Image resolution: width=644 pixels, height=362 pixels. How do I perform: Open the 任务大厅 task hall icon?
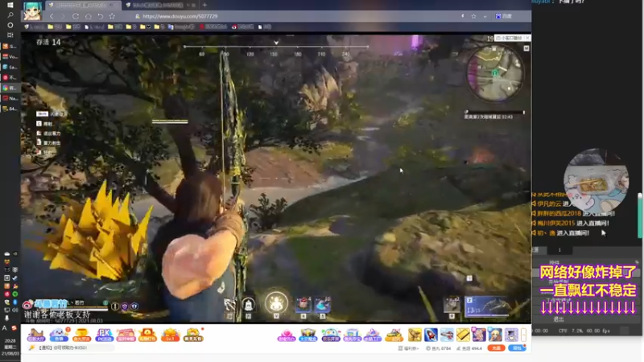(x=36, y=335)
